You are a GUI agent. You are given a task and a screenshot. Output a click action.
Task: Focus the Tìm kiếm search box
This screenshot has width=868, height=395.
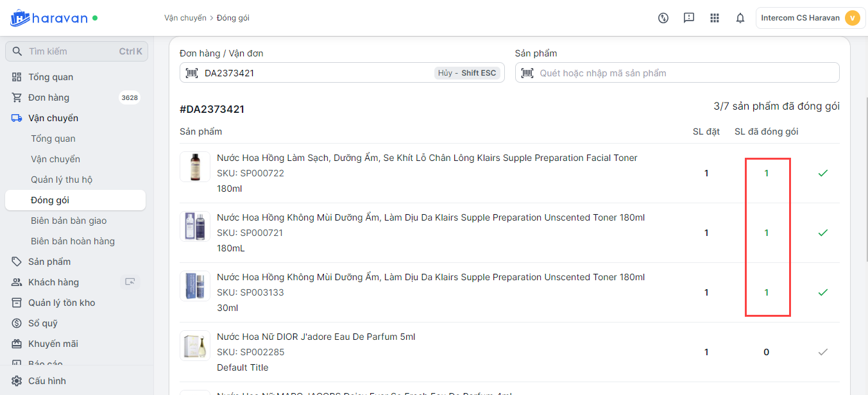76,51
